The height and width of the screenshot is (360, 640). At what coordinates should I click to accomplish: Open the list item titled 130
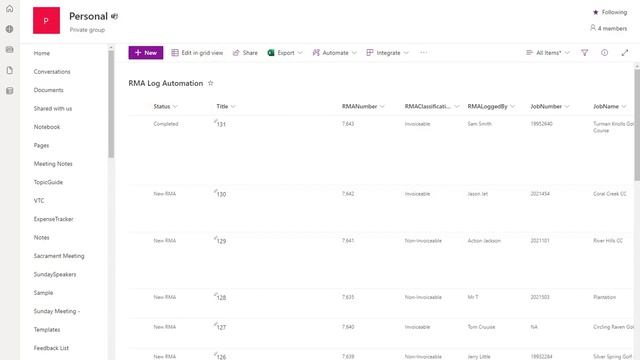click(x=221, y=194)
